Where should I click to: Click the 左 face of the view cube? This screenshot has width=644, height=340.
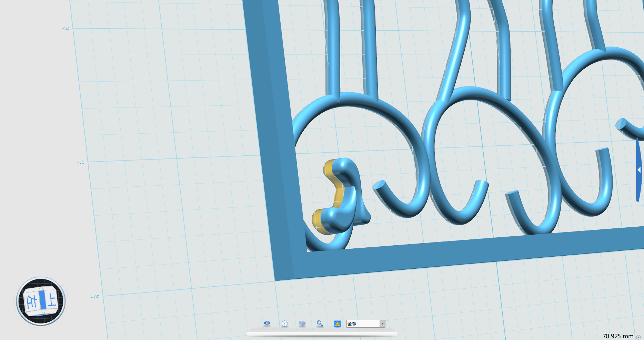coord(32,302)
